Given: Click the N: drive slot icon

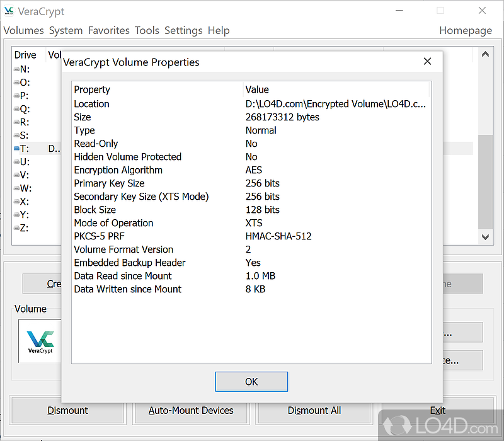Looking at the screenshot, I should [16, 69].
